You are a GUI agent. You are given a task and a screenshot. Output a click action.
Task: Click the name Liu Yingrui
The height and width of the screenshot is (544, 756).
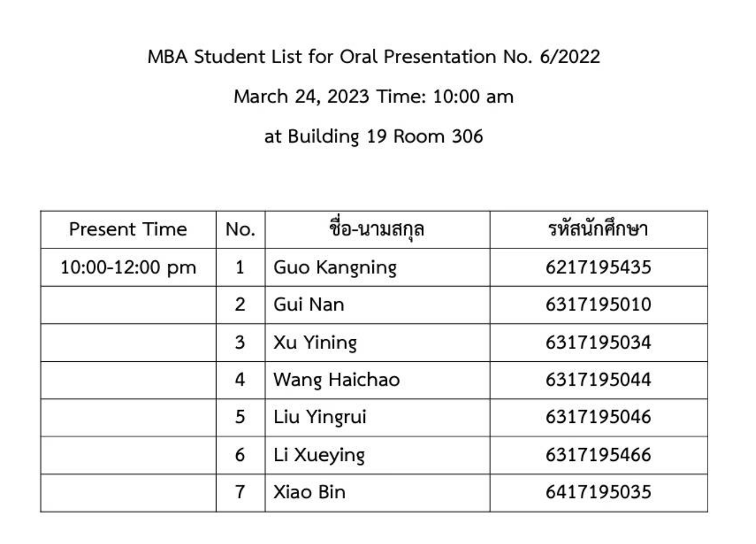[320, 418]
